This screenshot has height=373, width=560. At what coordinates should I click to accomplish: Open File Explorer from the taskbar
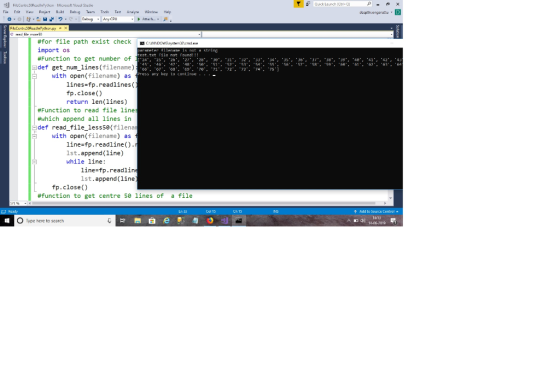pos(138,221)
